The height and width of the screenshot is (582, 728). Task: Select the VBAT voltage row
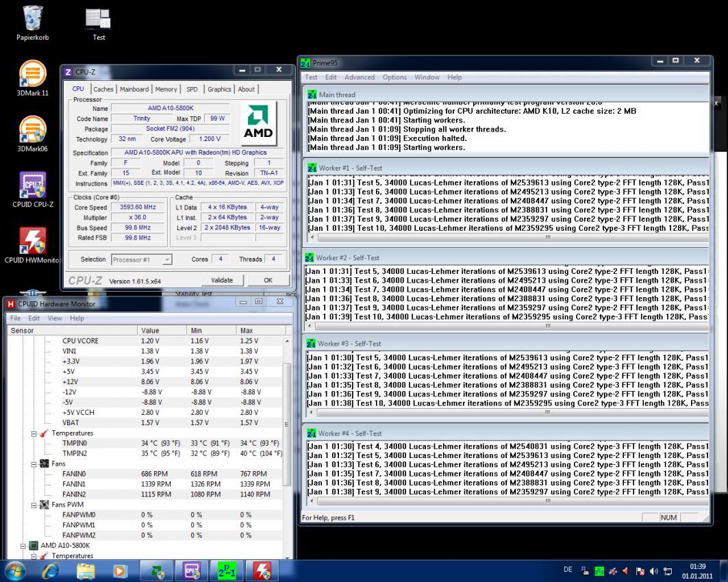click(145, 422)
